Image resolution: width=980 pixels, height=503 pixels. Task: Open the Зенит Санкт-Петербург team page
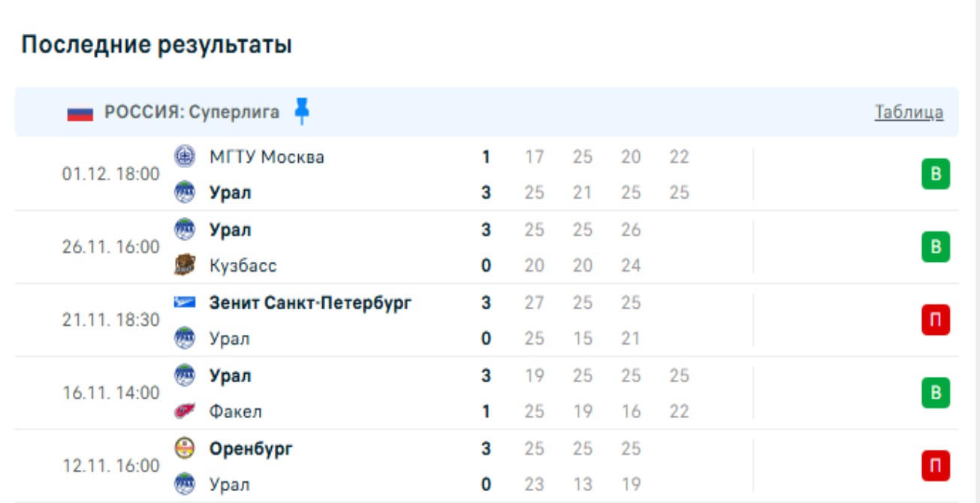tap(310, 303)
